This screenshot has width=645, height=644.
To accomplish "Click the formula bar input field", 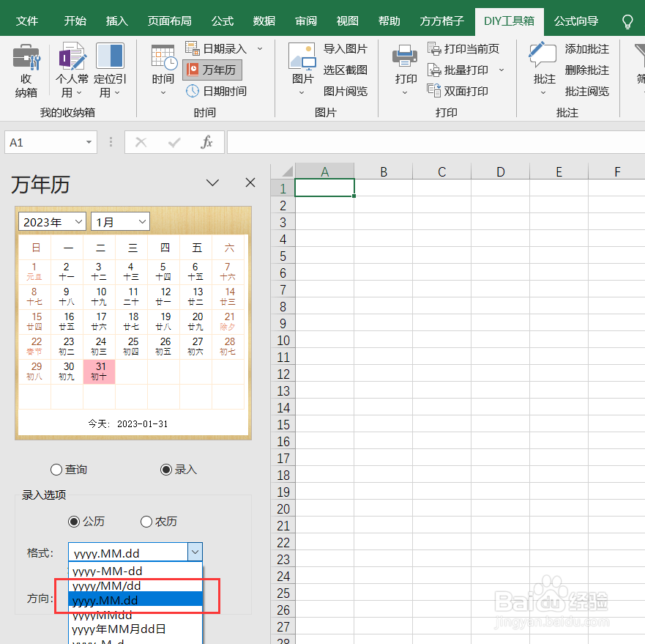I will point(436,142).
